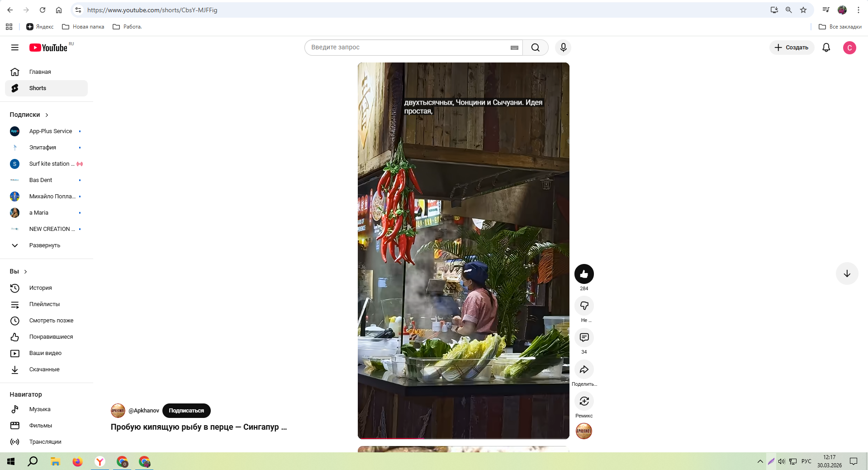Open the Работа. bookmarks folder

click(127, 27)
